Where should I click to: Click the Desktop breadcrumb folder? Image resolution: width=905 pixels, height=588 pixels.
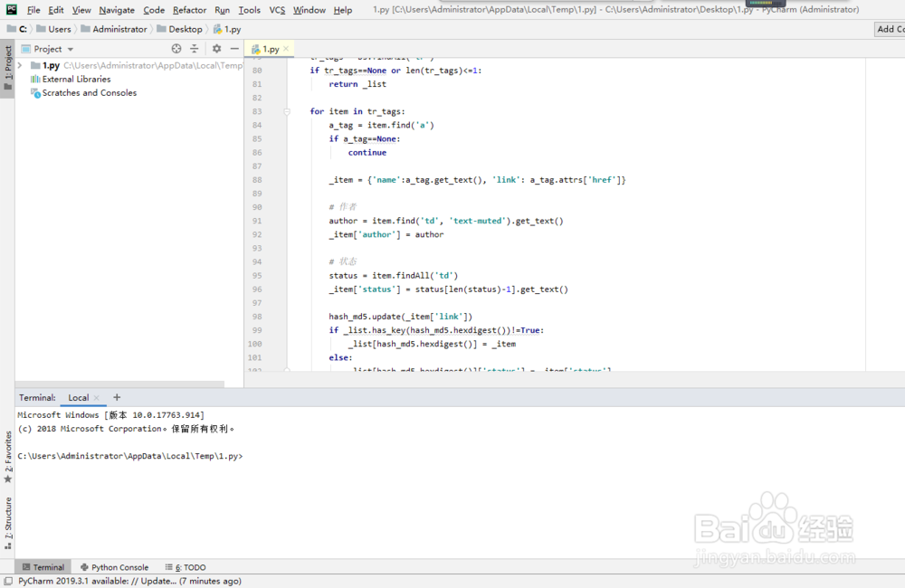179,29
